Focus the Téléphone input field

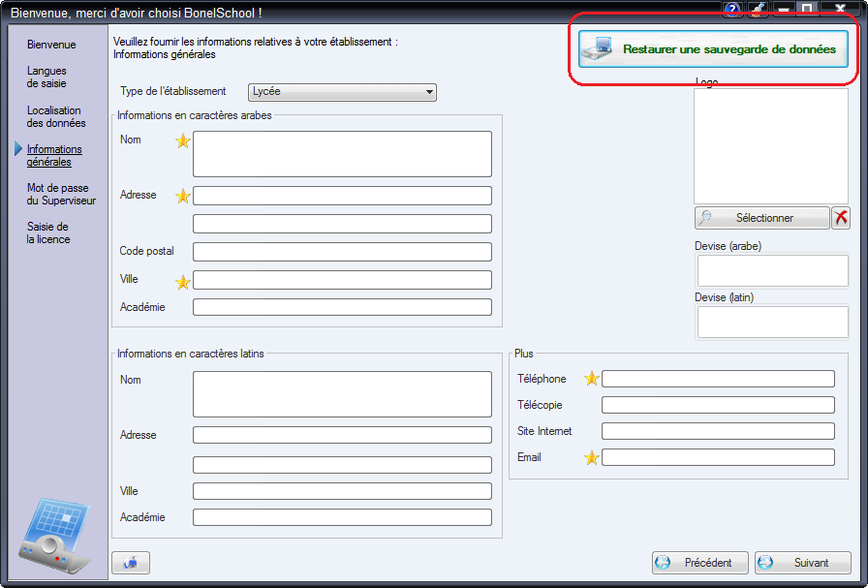718,380
